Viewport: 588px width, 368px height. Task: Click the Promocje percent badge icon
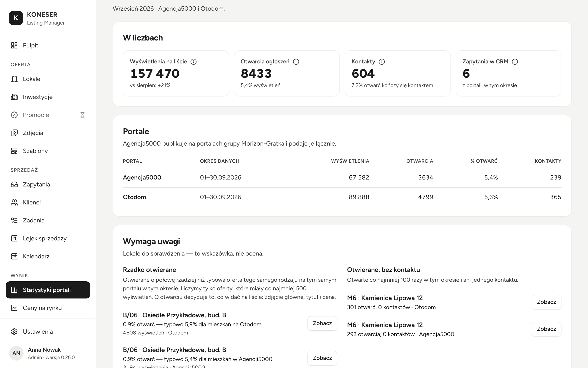[x=14, y=115]
